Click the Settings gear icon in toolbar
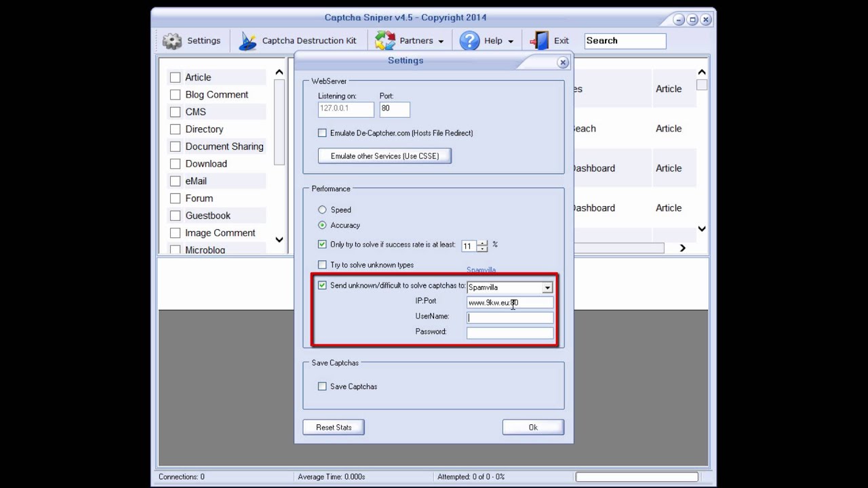 pyautogui.click(x=172, y=41)
